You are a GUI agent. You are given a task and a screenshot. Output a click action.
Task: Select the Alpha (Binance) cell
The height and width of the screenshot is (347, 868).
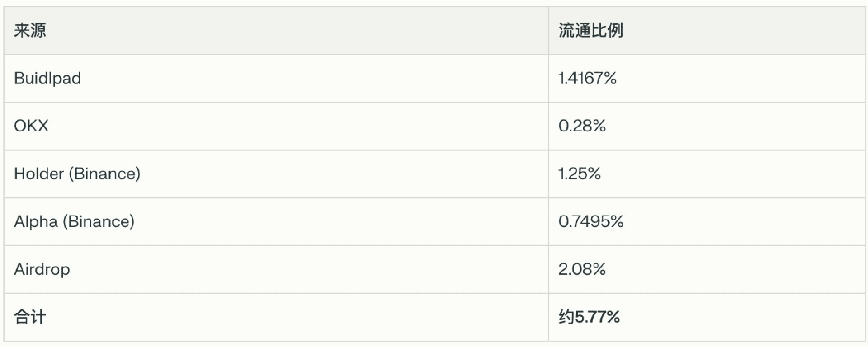[276, 222]
